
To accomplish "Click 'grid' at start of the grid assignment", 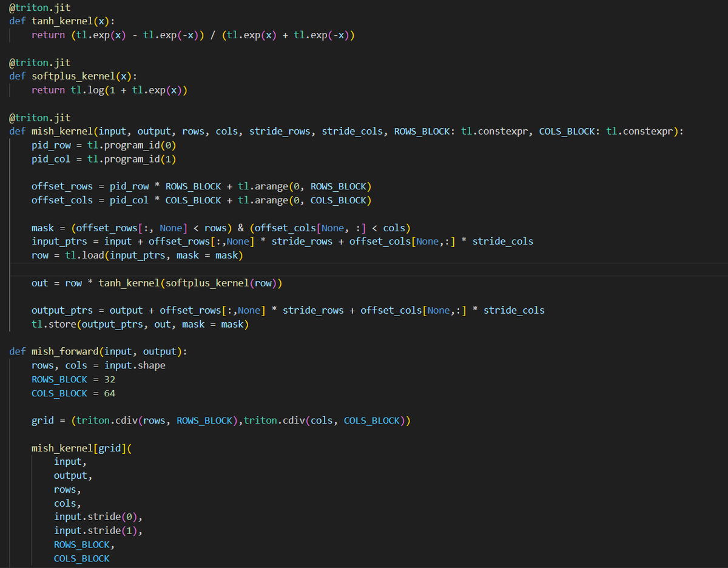I will click(42, 421).
